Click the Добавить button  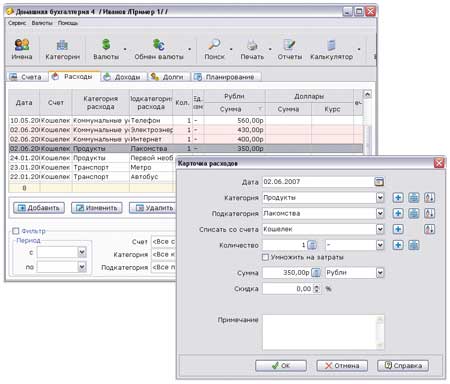(39, 208)
